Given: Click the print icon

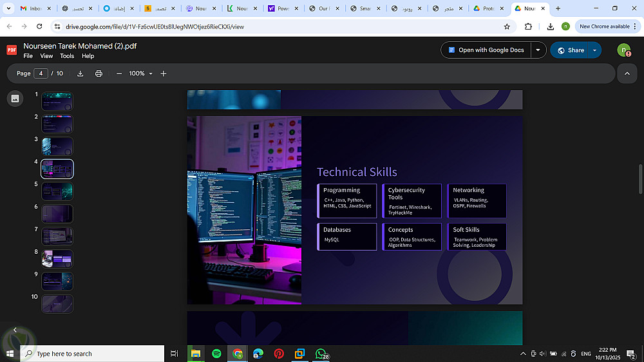Looking at the screenshot, I should coord(99,73).
